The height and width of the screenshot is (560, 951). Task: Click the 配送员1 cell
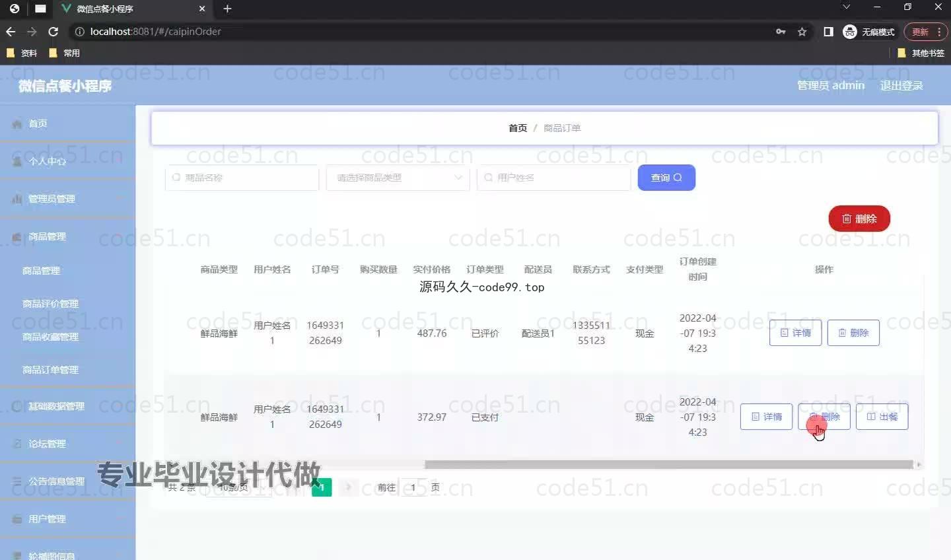(x=538, y=333)
